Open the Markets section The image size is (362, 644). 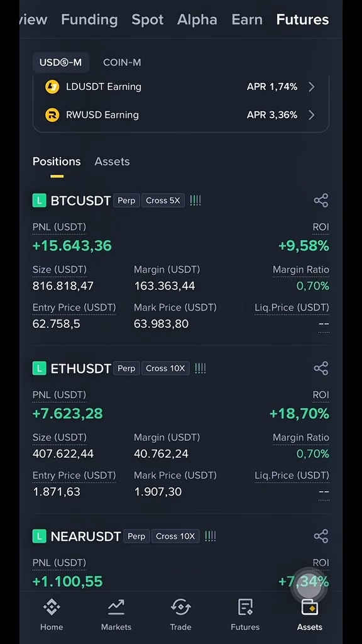(116, 614)
